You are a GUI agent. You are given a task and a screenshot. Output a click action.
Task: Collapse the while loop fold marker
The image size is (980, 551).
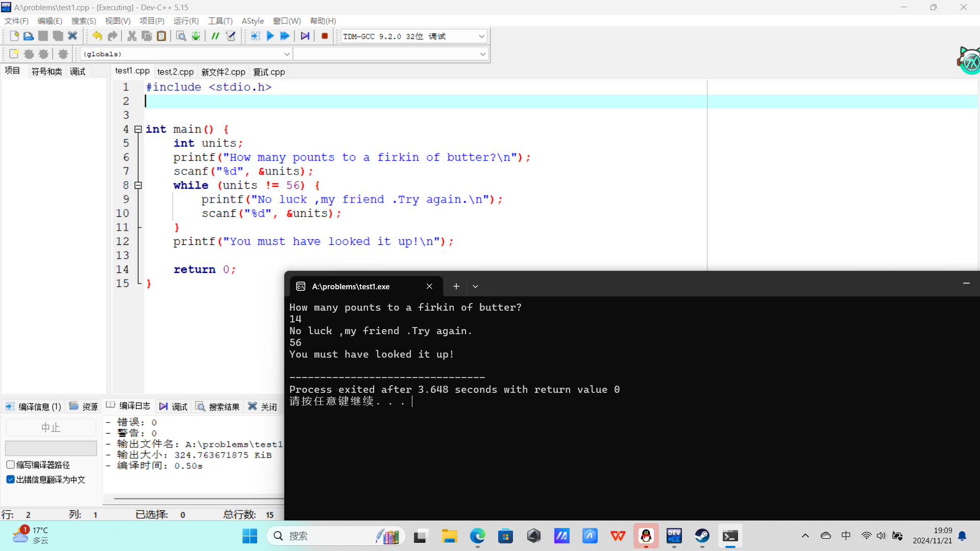[x=138, y=186]
